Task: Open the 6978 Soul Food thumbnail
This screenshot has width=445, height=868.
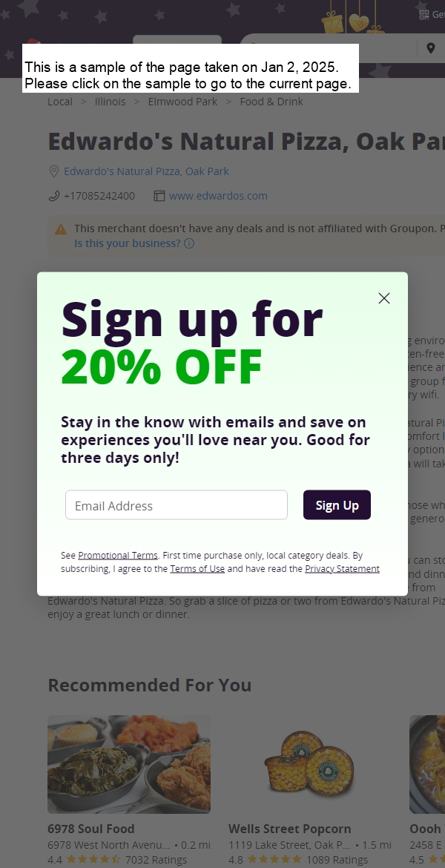Action: [129, 764]
